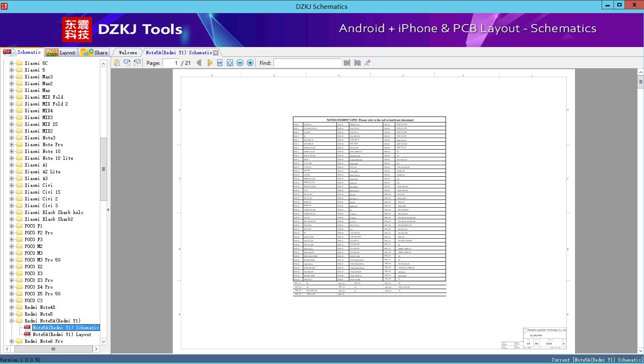
Task: Click the fit page icon
Action: point(230,63)
